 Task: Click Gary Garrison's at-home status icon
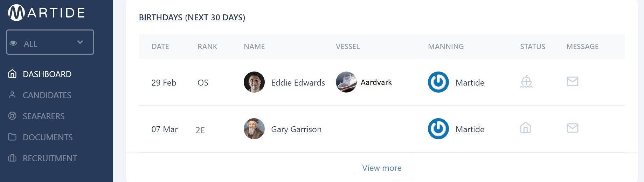coord(526,128)
